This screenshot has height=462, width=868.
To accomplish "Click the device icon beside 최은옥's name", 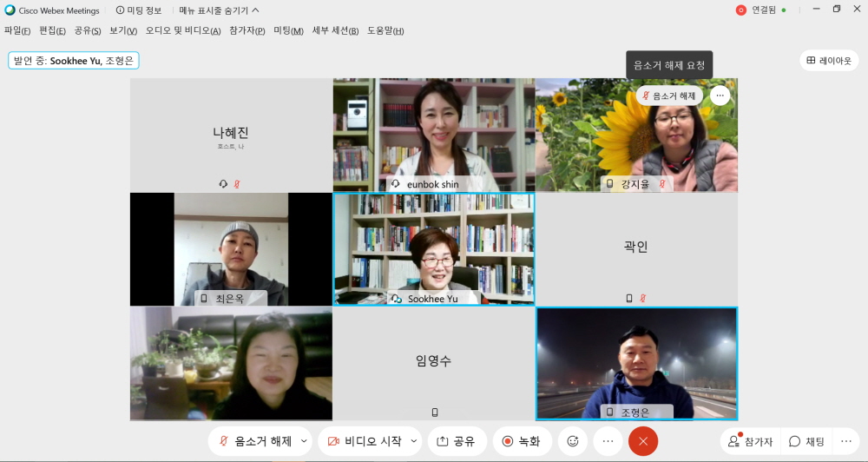I will [x=204, y=299].
